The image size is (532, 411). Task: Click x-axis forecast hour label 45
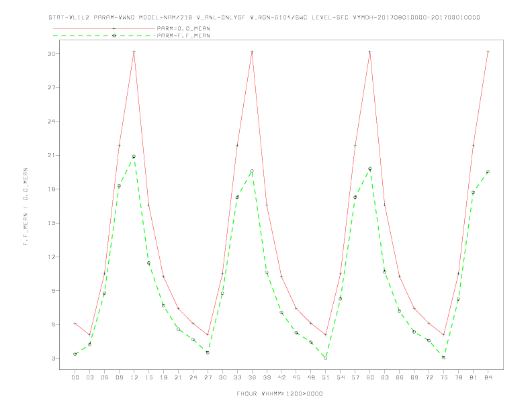pos(296,377)
